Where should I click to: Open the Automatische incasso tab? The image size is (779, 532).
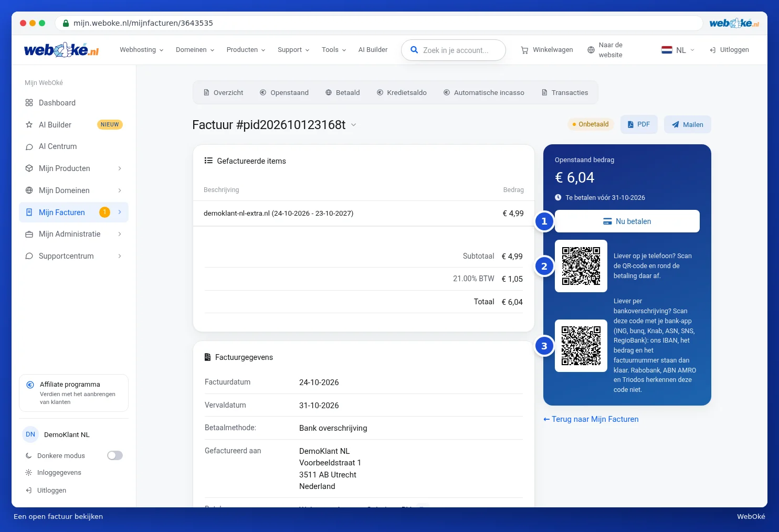484,93
